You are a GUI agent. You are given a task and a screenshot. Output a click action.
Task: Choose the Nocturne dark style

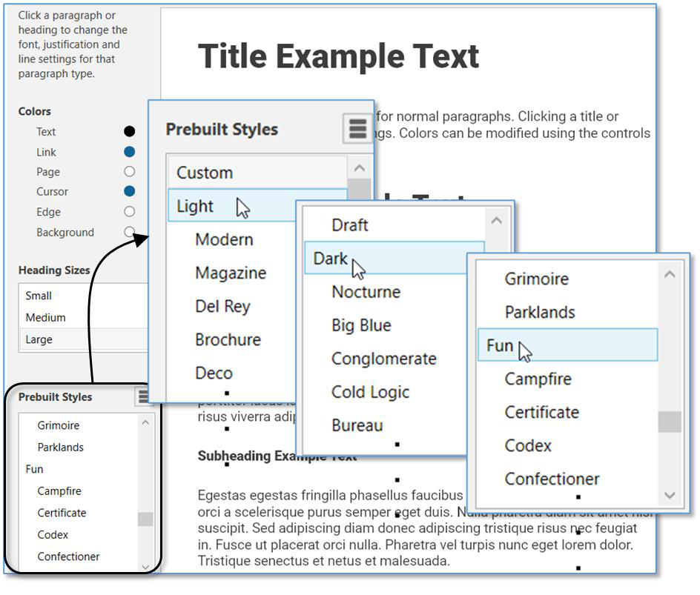(366, 292)
